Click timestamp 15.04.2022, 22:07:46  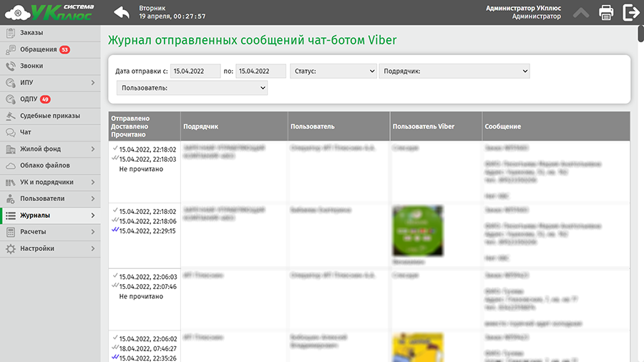click(148, 287)
